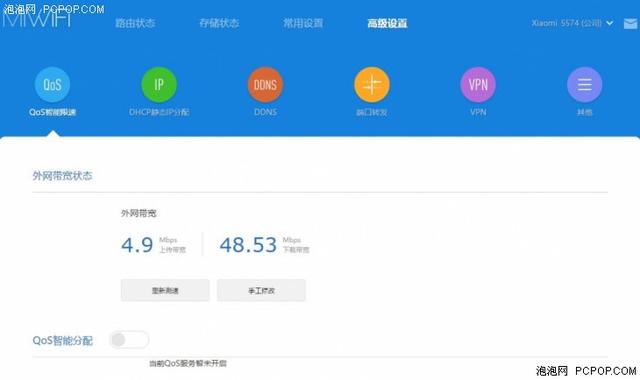Open the green IP DHCP static allocation icon
Viewport: 640px width, 380px height.
[x=159, y=85]
